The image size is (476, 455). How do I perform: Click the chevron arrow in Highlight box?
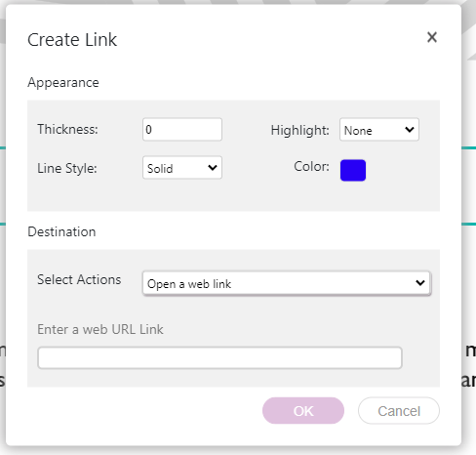410,130
